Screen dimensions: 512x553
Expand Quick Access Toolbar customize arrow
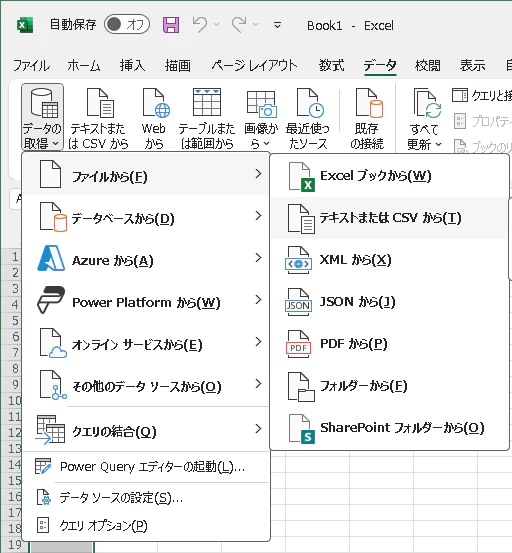tap(278, 25)
